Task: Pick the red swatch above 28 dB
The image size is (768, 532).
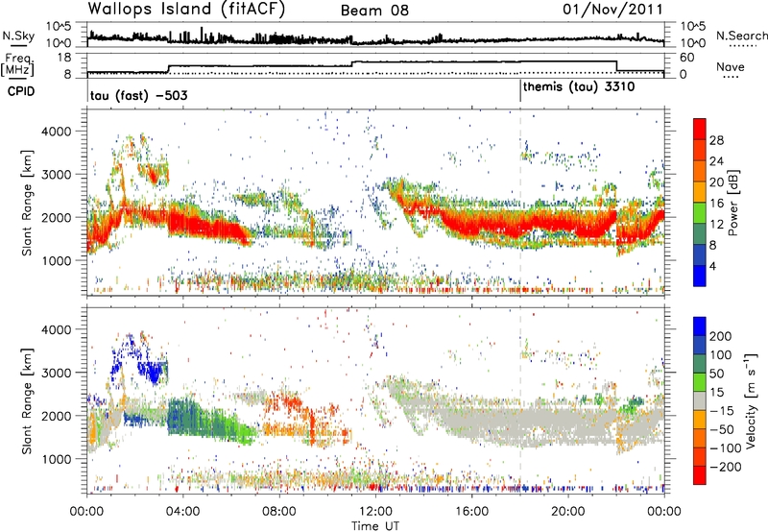Action: tap(700, 129)
